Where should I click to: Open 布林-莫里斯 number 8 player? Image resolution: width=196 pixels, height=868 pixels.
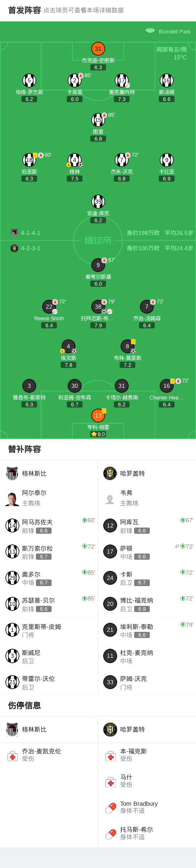(x=128, y=346)
